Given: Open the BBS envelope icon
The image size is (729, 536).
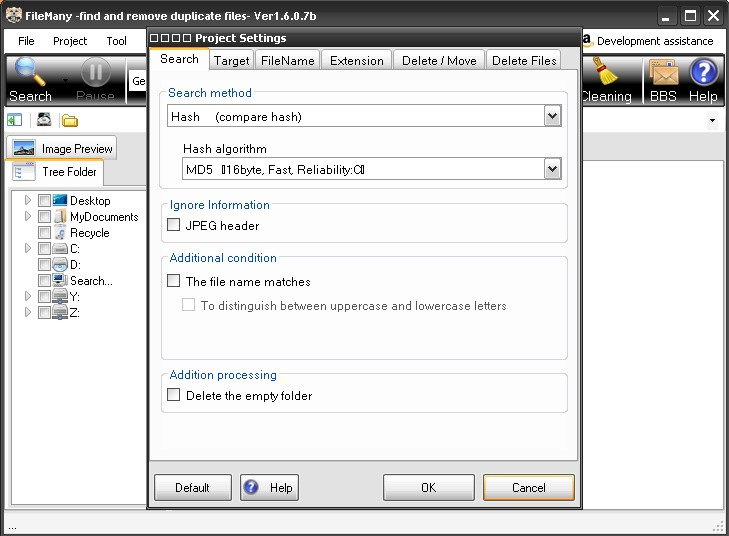Looking at the screenshot, I should tap(663, 73).
